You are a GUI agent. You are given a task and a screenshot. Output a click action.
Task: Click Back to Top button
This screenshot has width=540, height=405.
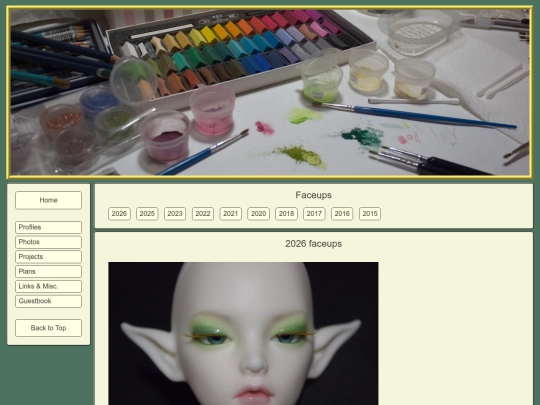click(48, 328)
